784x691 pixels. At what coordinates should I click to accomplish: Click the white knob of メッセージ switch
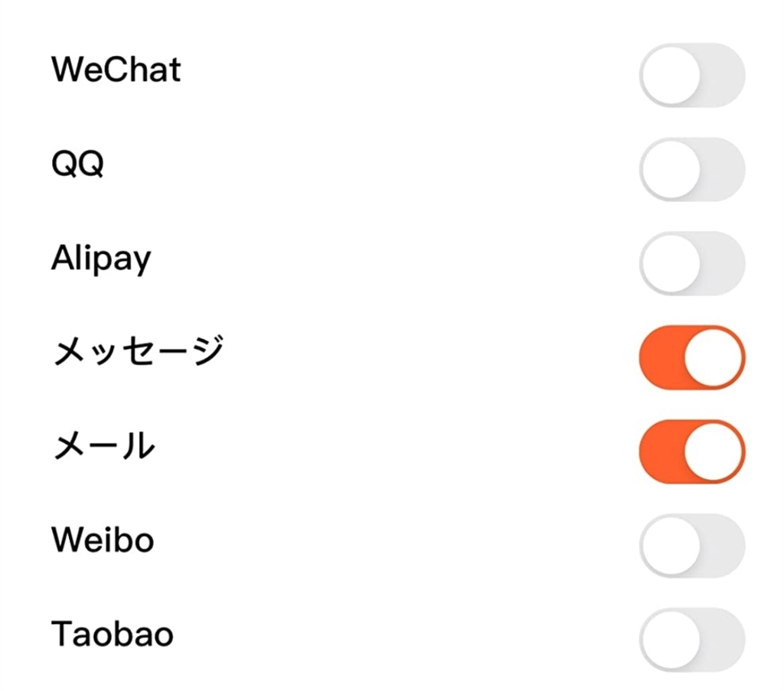coord(714,357)
